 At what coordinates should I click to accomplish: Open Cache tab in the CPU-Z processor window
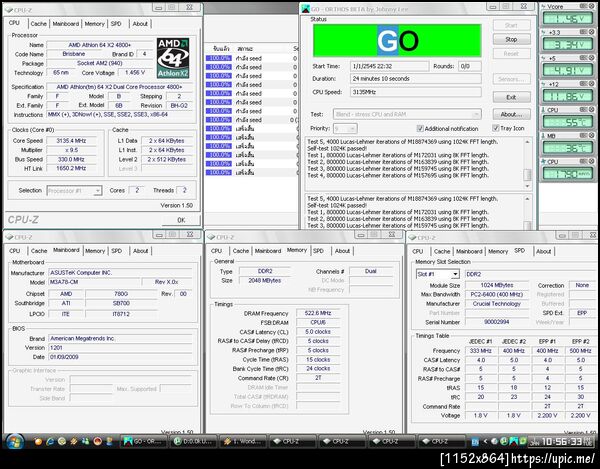[38, 24]
